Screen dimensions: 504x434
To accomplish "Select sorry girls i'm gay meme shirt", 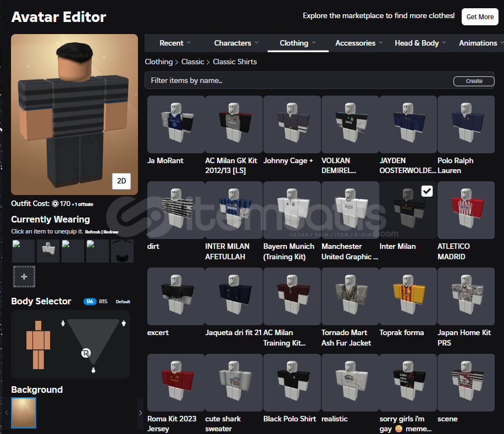I will click(x=408, y=382).
